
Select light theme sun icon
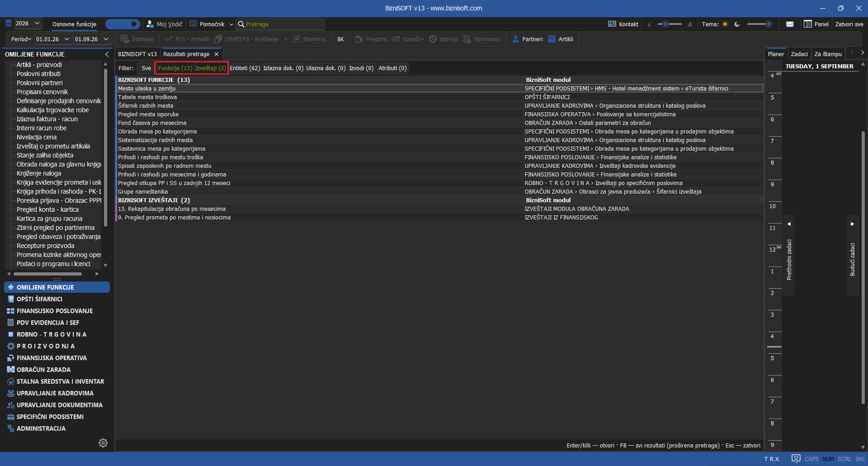click(725, 24)
